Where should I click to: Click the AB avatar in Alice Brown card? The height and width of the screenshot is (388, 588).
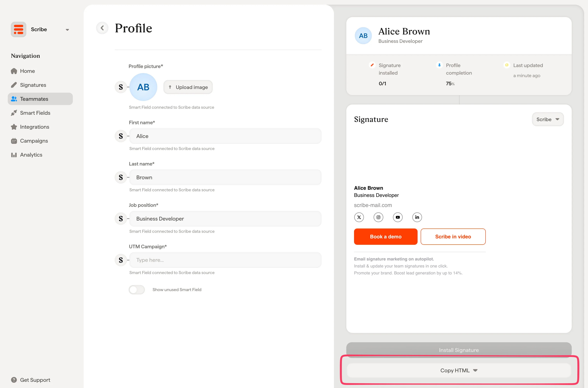363,36
